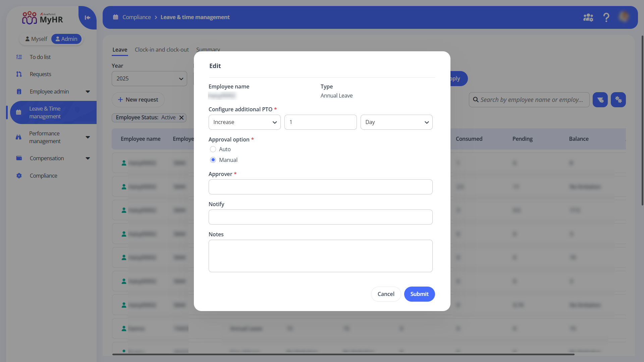Viewport: 644px width, 362px height.
Task: Collapse the sidebar with the arrow icon
Action: coord(88,18)
